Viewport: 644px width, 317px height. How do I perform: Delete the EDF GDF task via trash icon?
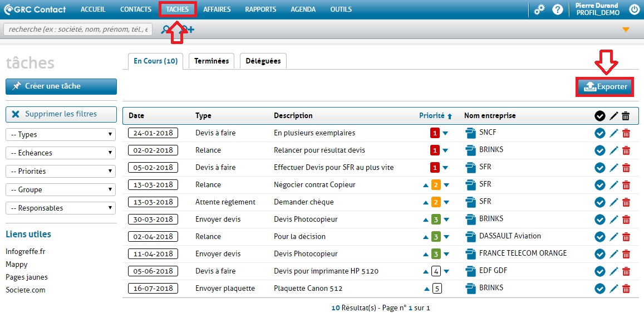[x=626, y=272]
